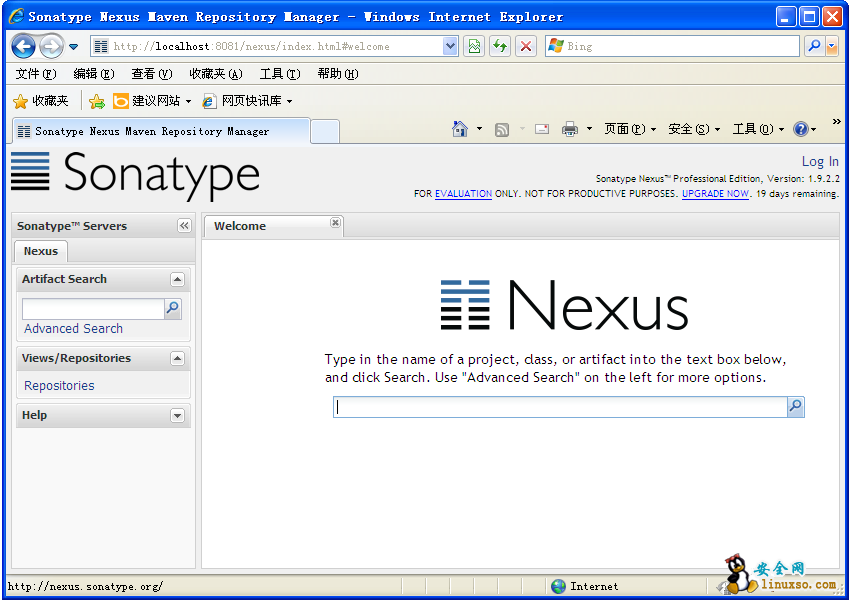The width and height of the screenshot is (849, 600).
Task: Collapse the Sonatype Servers side panel
Action: (184, 226)
